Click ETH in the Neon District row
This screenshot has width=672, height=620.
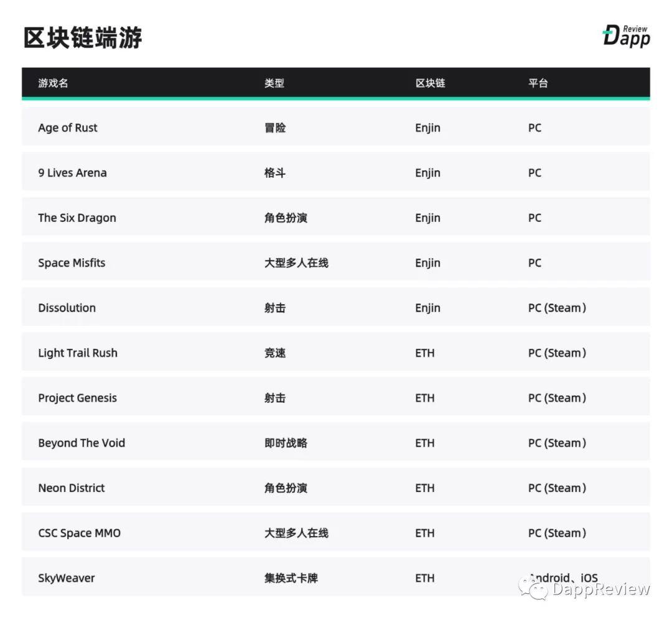pos(425,488)
